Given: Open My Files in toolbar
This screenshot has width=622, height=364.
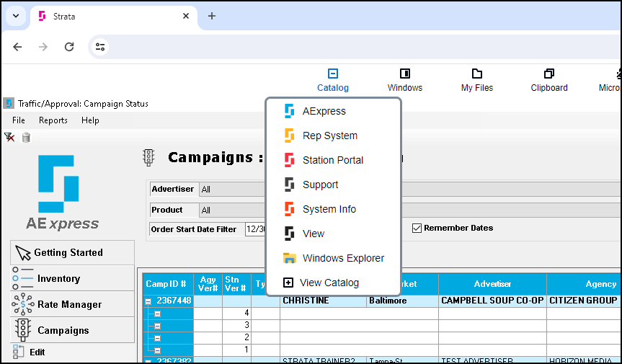Looking at the screenshot, I should [477, 81].
